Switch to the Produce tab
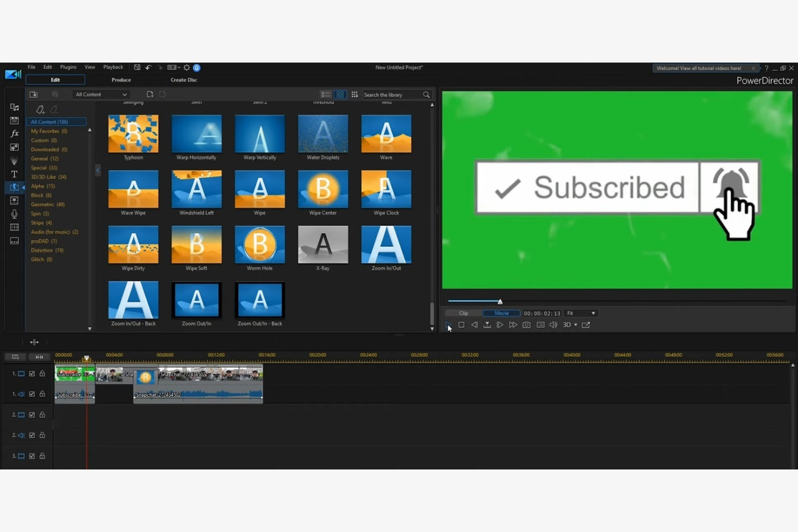The width and height of the screenshot is (798, 532). point(121,79)
